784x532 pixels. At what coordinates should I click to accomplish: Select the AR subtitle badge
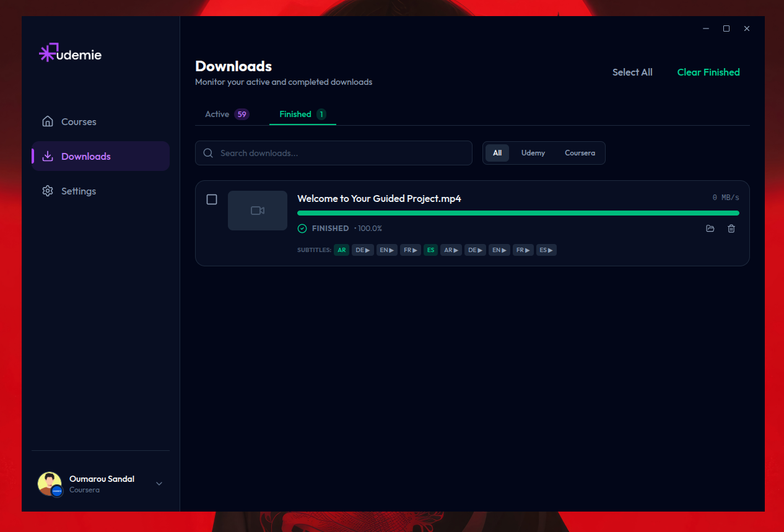tap(341, 250)
